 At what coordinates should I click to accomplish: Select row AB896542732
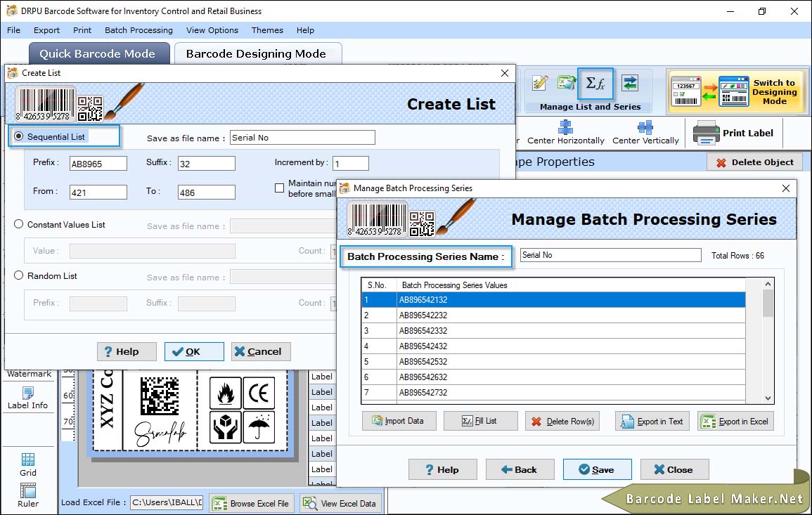(x=553, y=393)
